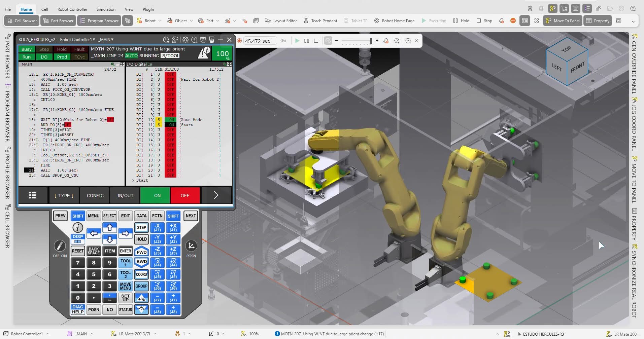
Task: Open the Layout Editor
Action: [281, 21]
